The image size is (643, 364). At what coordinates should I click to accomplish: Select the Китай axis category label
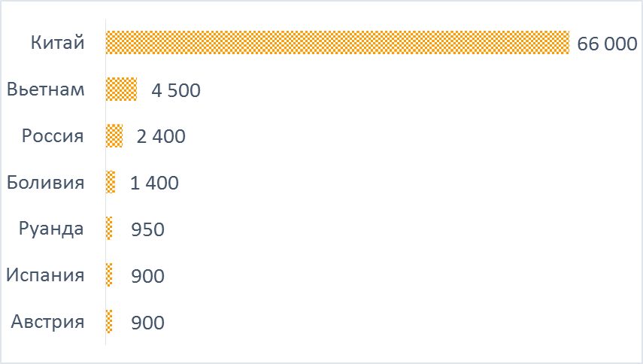[57, 42]
